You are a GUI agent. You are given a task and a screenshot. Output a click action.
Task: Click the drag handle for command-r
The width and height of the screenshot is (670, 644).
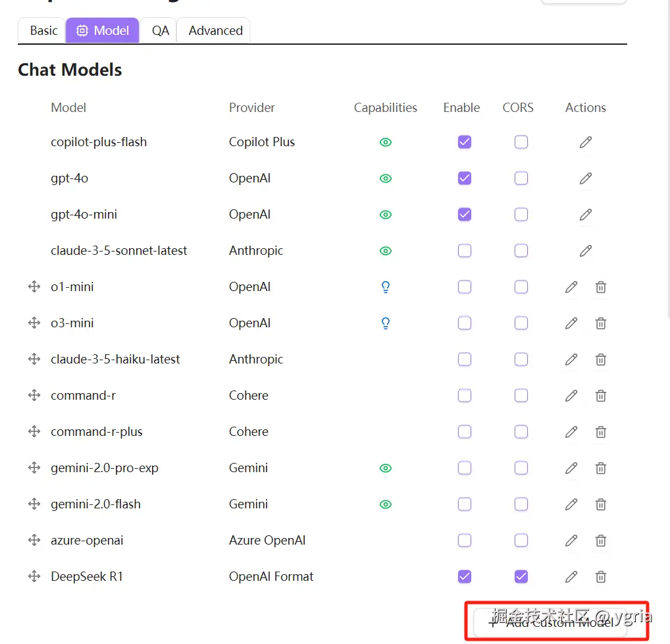(34, 396)
